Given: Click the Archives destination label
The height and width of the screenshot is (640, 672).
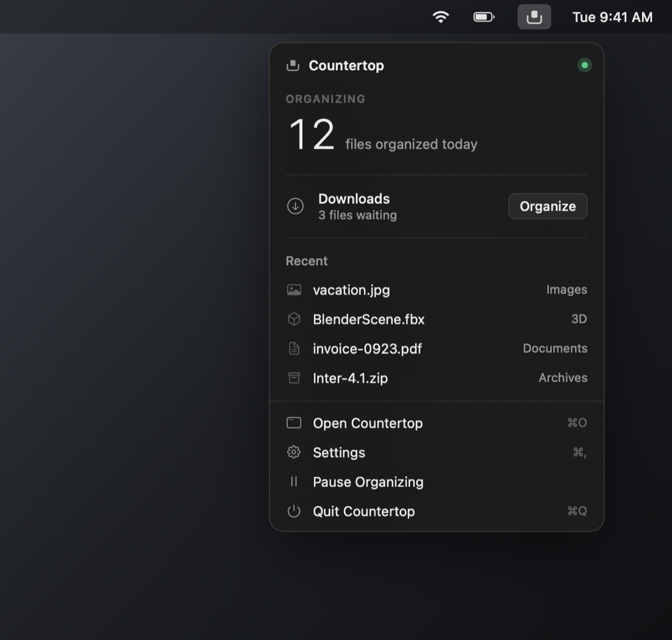Looking at the screenshot, I should click(x=563, y=377).
